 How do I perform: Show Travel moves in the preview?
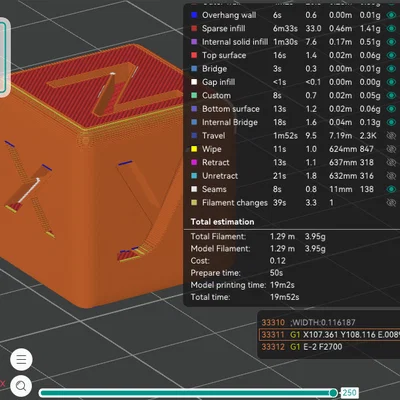(391, 135)
